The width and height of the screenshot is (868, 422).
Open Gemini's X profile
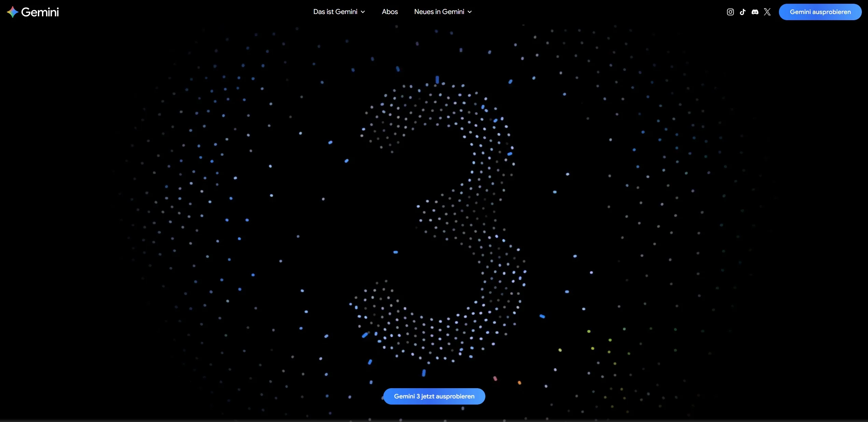(x=767, y=12)
